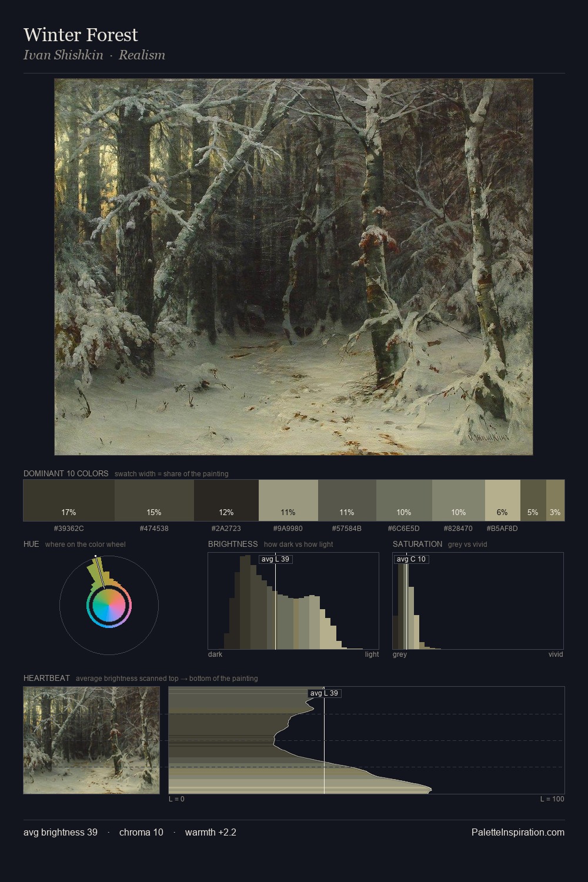Click the Winter Forest title
Image resolution: width=588 pixels, height=882 pixels.
pos(81,35)
